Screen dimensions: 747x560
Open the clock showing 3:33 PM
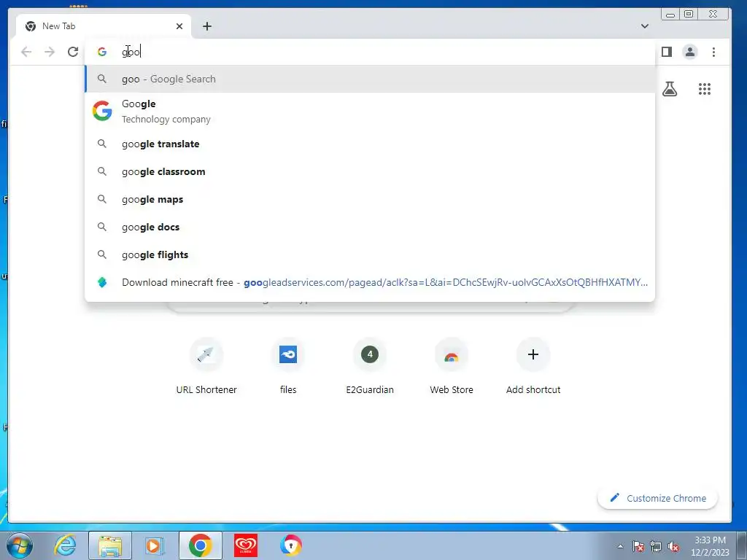pyautogui.click(x=710, y=546)
